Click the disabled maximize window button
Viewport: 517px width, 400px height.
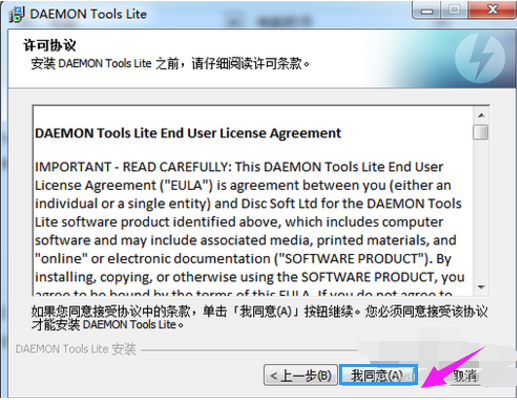[454, 10]
